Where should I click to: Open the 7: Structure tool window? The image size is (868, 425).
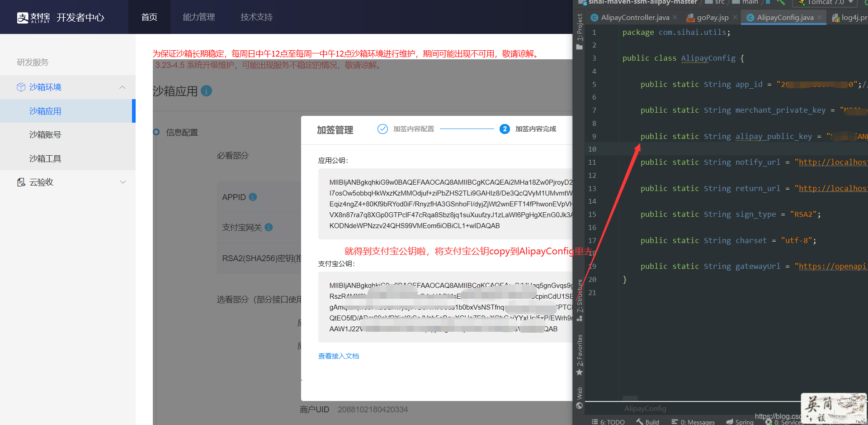pos(580,300)
